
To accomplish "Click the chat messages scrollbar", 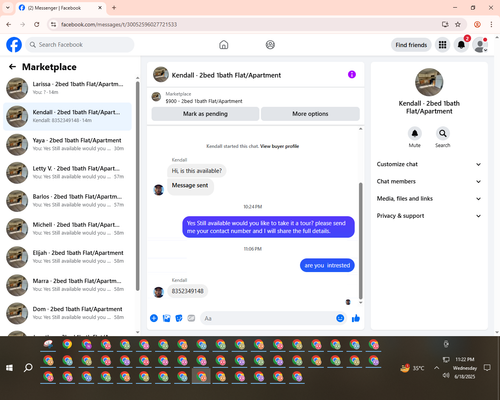I will [360, 241].
